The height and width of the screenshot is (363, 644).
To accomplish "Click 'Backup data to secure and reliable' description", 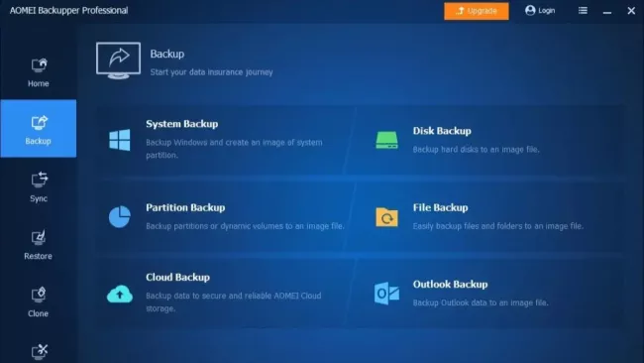I will pos(234,302).
